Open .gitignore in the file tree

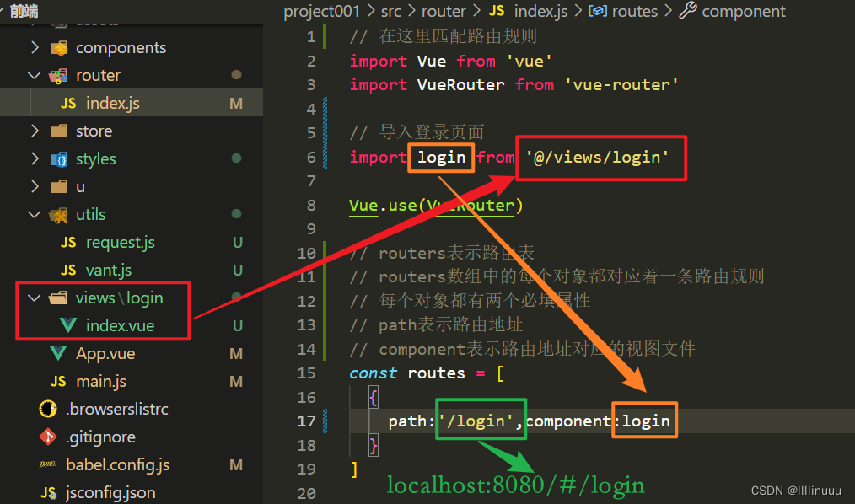click(100, 437)
